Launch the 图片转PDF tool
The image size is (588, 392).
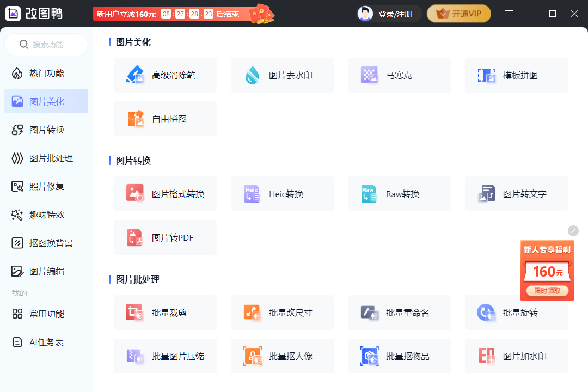pos(165,237)
